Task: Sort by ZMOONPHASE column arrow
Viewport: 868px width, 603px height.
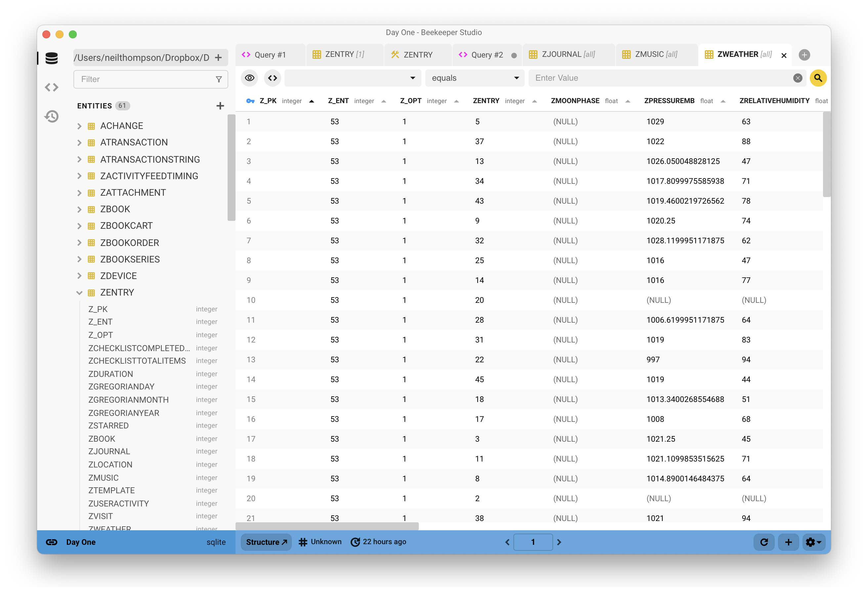Action: tap(628, 101)
